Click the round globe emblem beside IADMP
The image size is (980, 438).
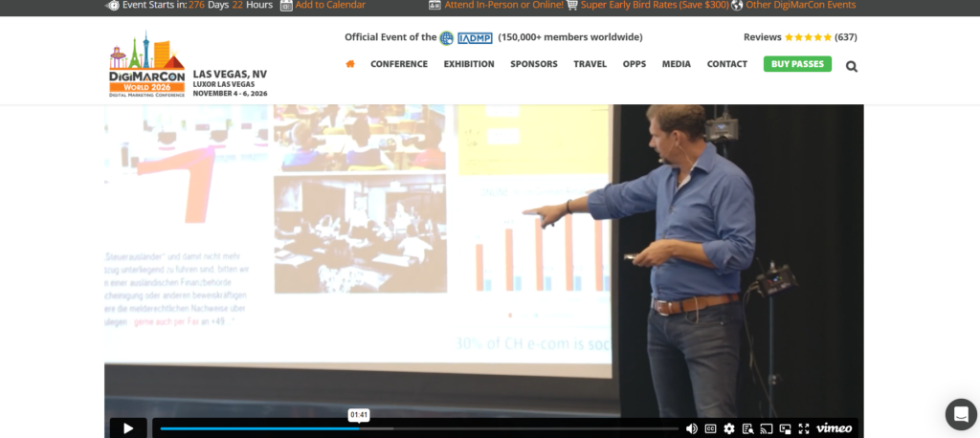446,38
